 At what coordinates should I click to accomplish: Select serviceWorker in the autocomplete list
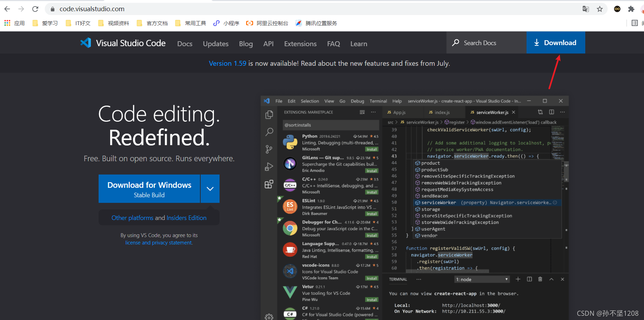(x=487, y=203)
